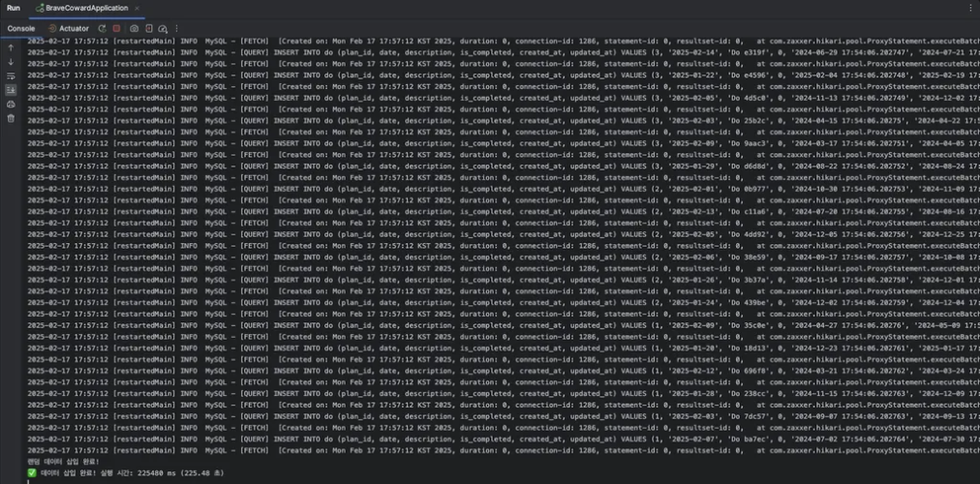
Task: Take a thread dump using the camera icon
Action: [135, 29]
